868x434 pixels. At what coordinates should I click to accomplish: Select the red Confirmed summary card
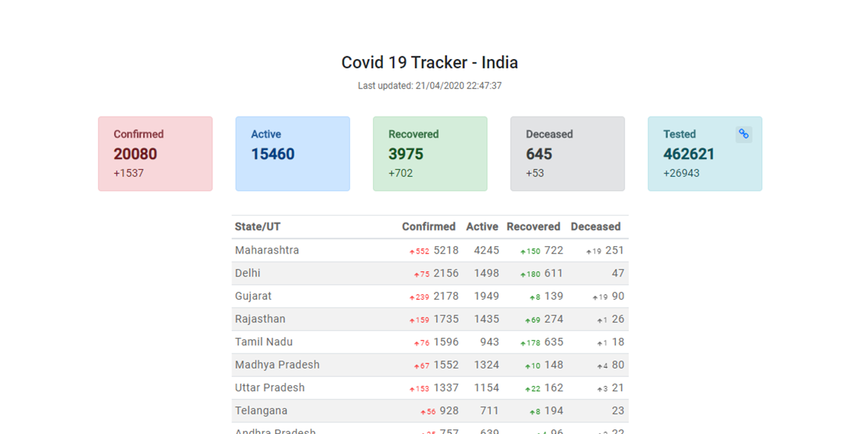click(155, 154)
